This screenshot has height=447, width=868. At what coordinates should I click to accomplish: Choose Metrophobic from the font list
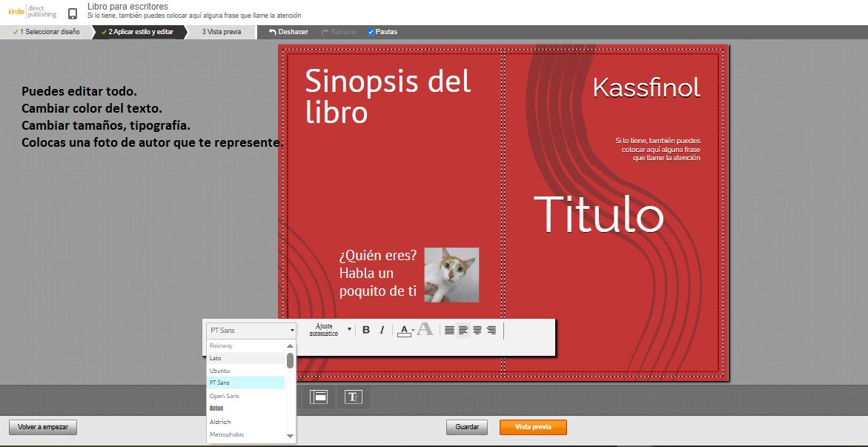246,434
